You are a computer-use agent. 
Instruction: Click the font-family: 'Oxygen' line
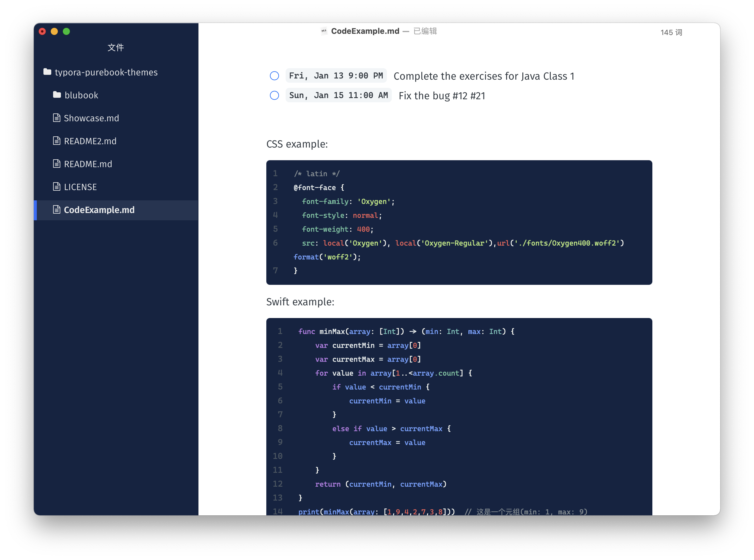click(348, 202)
